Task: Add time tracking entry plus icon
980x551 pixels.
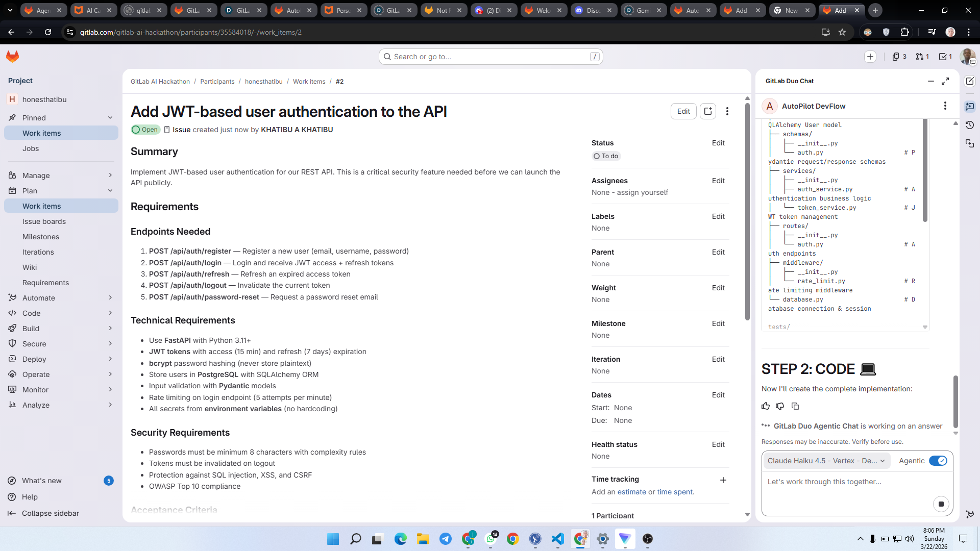Action: 723,480
